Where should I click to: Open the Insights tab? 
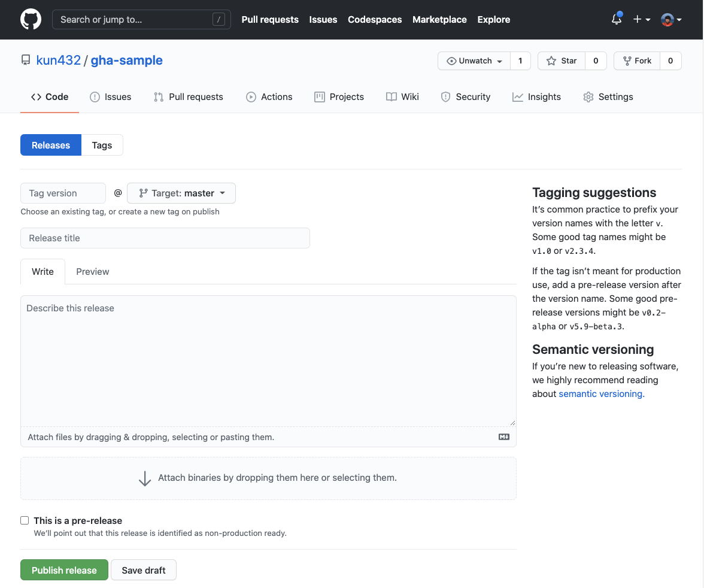pyautogui.click(x=536, y=96)
